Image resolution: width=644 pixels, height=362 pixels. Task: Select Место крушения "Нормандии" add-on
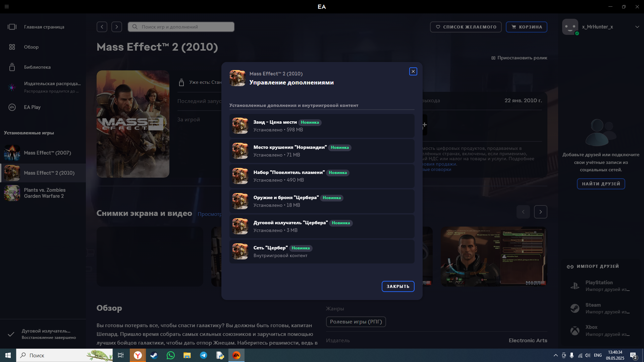(322, 151)
